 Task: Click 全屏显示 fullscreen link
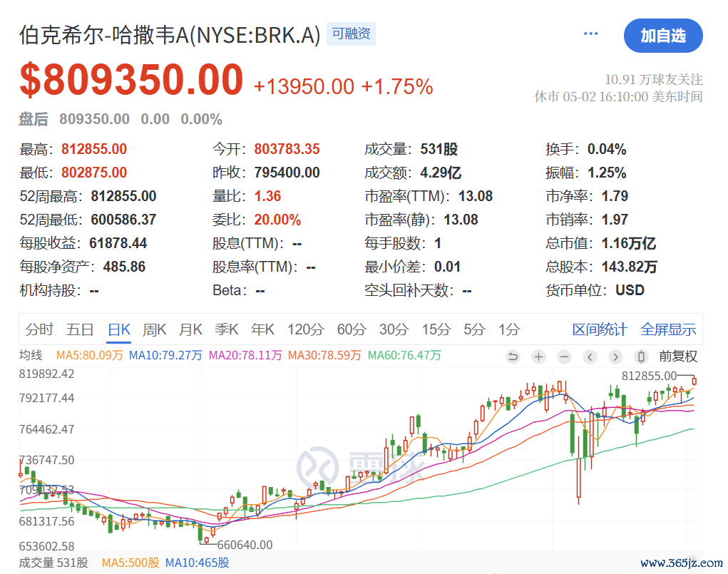click(668, 329)
